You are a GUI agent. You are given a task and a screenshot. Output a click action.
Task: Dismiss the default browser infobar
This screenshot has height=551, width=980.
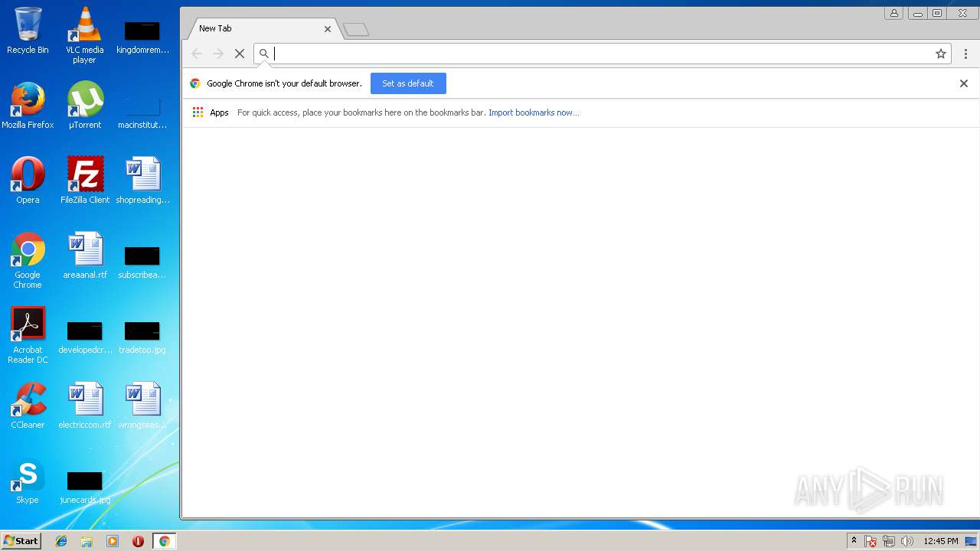click(964, 83)
